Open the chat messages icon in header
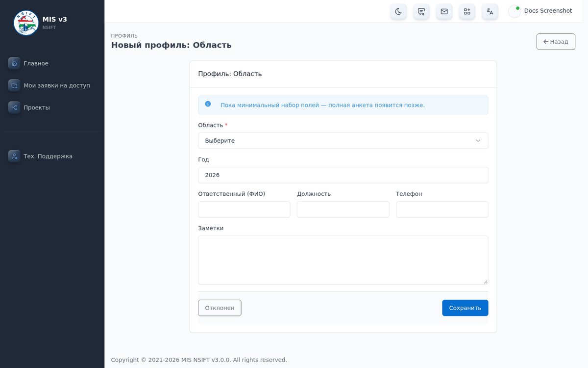Screen dimensions: 588x368 click(421, 11)
